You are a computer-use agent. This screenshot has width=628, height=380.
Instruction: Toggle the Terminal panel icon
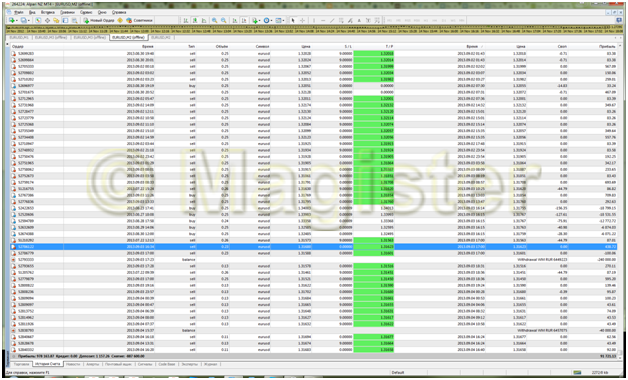point(65,20)
